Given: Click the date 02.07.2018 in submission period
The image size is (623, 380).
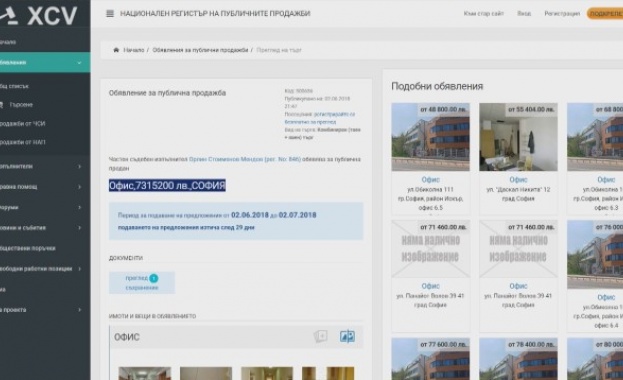Looking at the screenshot, I should [x=297, y=215].
